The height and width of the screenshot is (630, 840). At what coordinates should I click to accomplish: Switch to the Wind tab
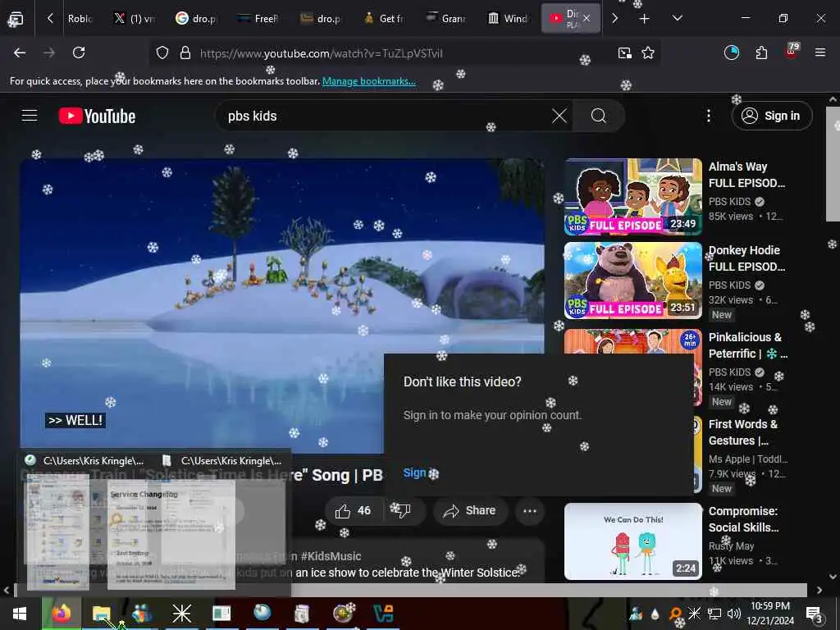pos(507,19)
